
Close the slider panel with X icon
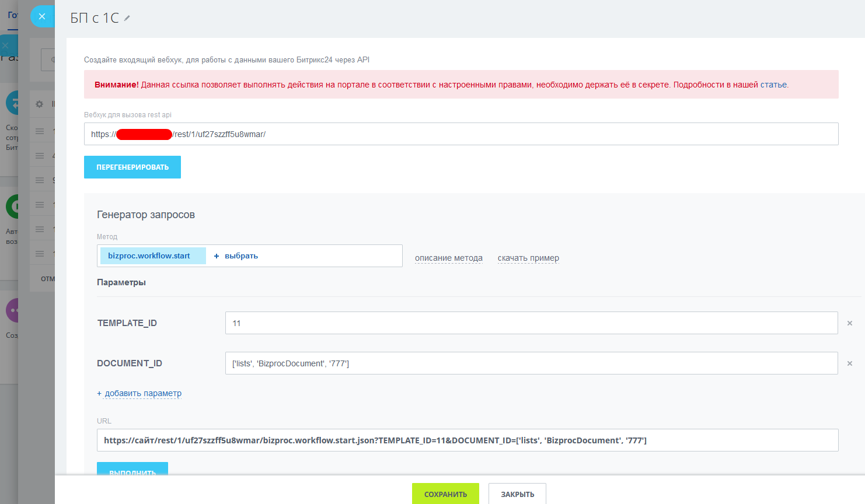pos(42,16)
